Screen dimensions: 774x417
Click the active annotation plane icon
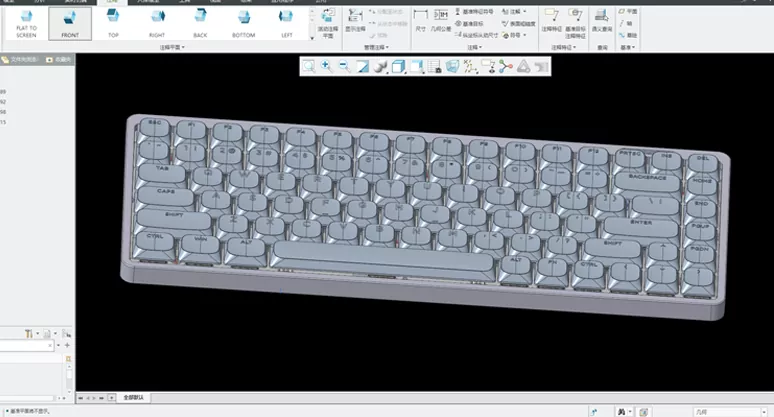(x=328, y=23)
